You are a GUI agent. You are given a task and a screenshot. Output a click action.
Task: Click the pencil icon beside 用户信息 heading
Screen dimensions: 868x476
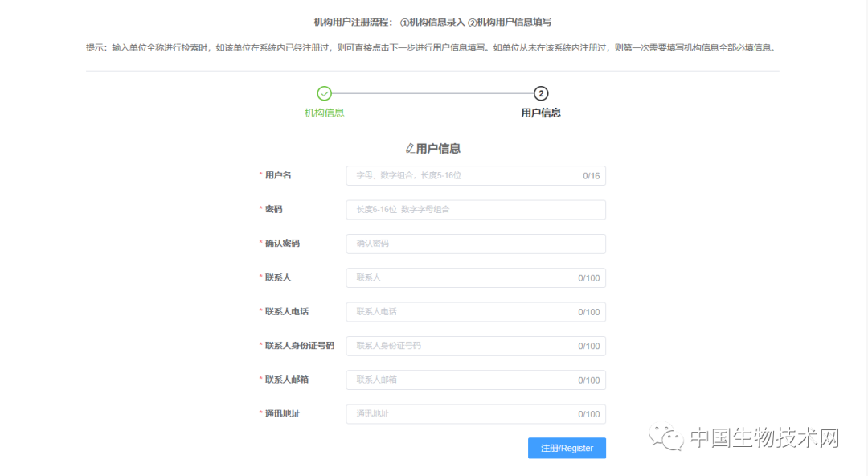(410, 149)
